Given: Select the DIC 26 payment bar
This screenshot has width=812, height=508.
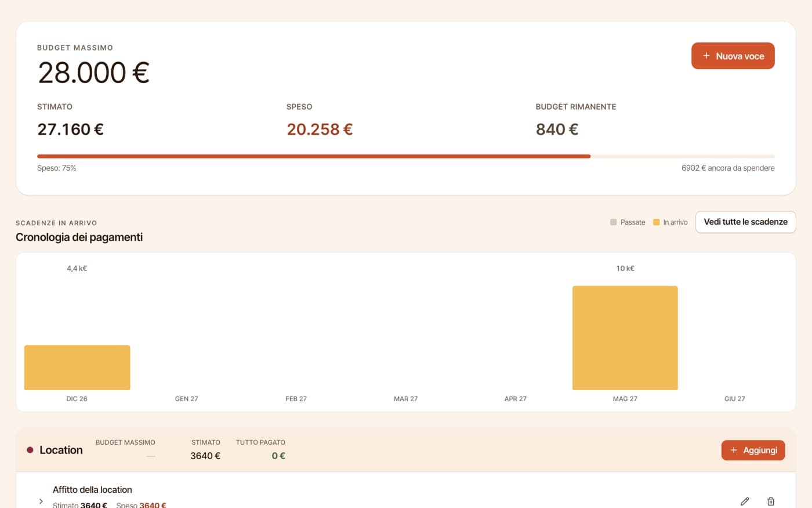Looking at the screenshot, I should tap(77, 368).
